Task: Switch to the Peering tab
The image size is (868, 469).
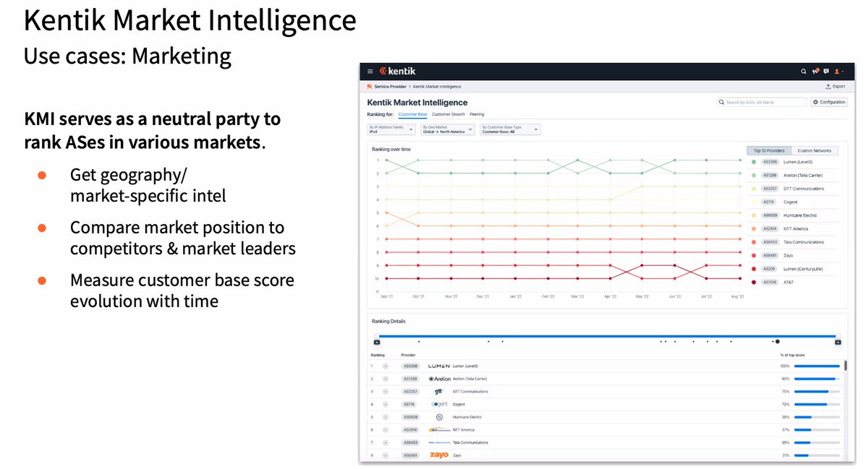Action: pos(477,114)
